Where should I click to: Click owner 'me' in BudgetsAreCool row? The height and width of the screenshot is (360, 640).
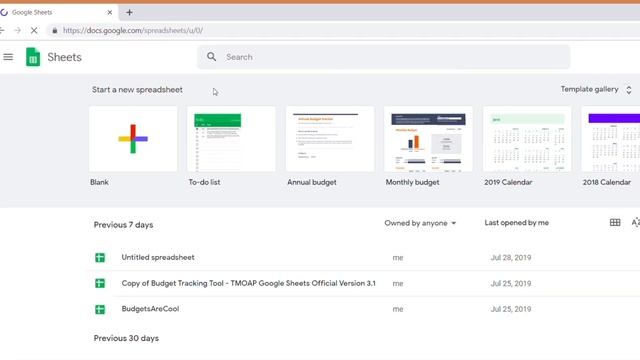click(398, 309)
